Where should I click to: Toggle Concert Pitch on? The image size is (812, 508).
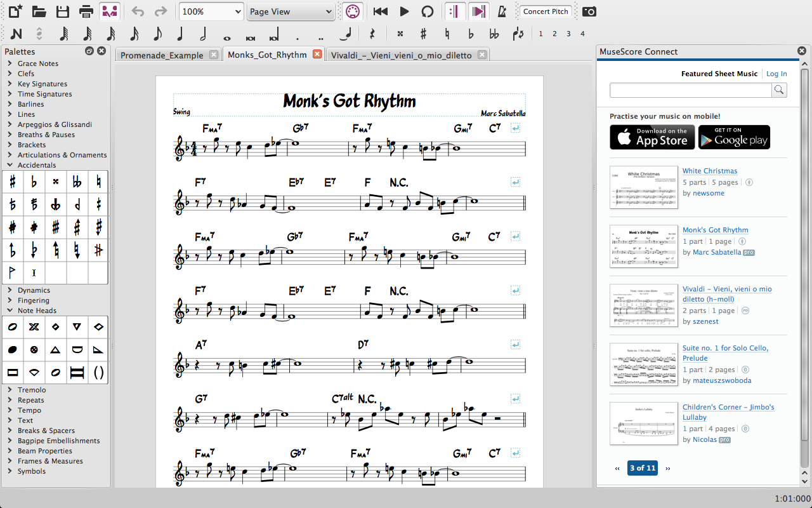coord(545,11)
